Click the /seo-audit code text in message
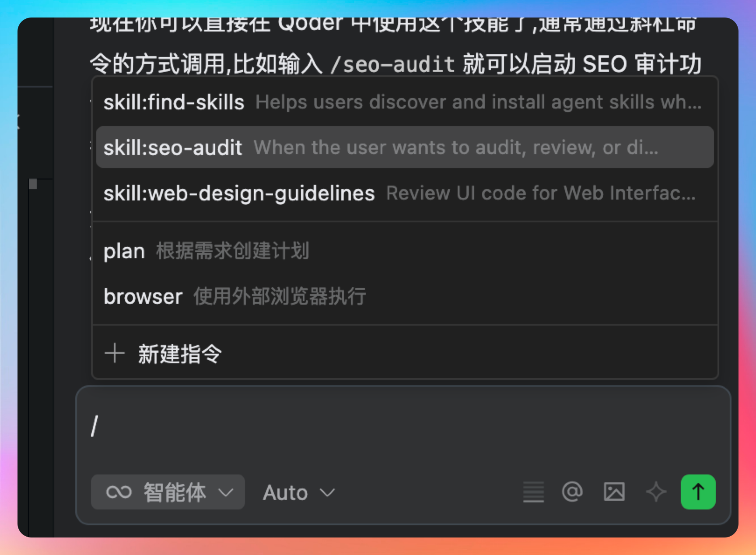Image resolution: width=756 pixels, height=555 pixels. (x=392, y=65)
